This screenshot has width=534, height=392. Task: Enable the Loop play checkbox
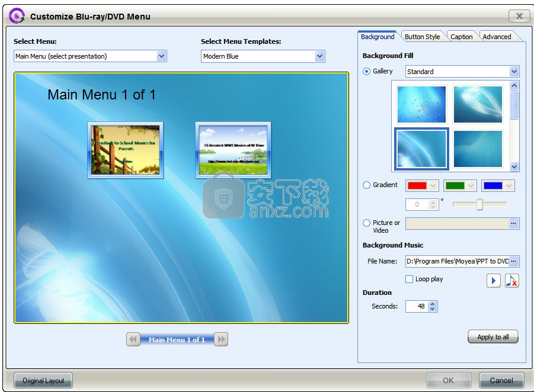tap(409, 279)
